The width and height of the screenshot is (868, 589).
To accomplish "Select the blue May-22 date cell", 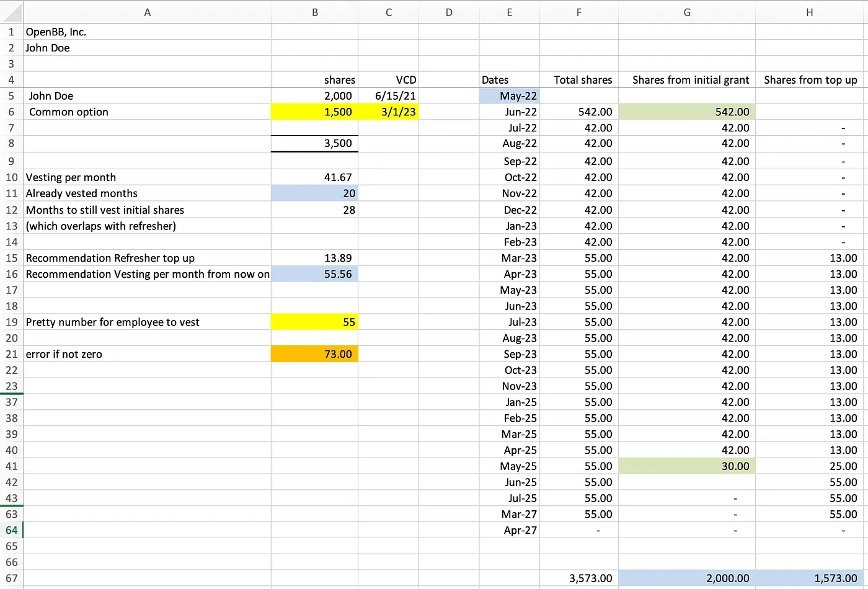I will (510, 96).
